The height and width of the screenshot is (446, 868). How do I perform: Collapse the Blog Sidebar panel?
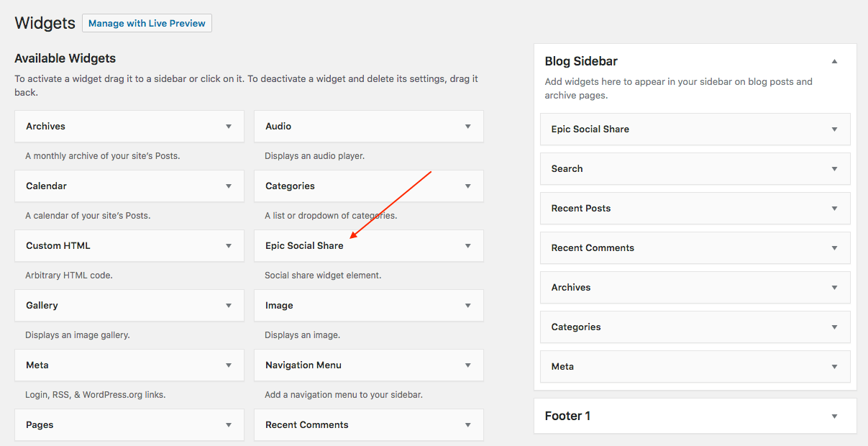834,62
